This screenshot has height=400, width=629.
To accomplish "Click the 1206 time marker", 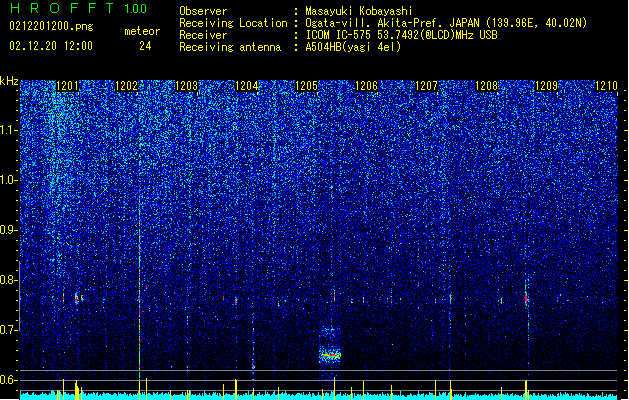I will coord(366,86).
